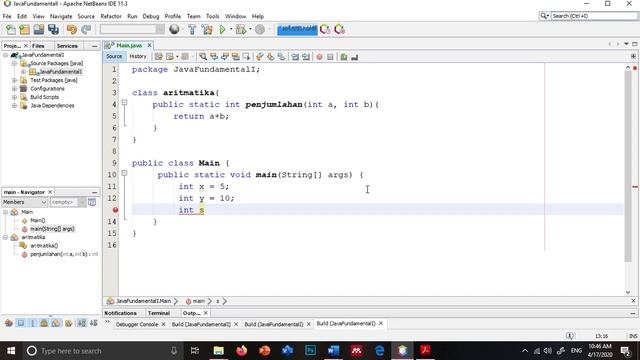The width and height of the screenshot is (640, 360).
Task: Open Word from the taskbar
Action: pyautogui.click(x=333, y=351)
